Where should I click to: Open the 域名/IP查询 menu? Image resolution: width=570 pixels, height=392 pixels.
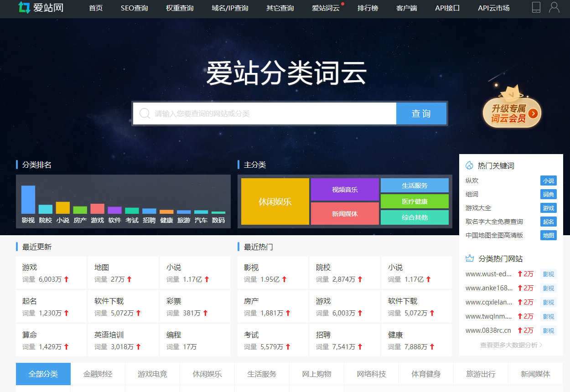point(230,8)
